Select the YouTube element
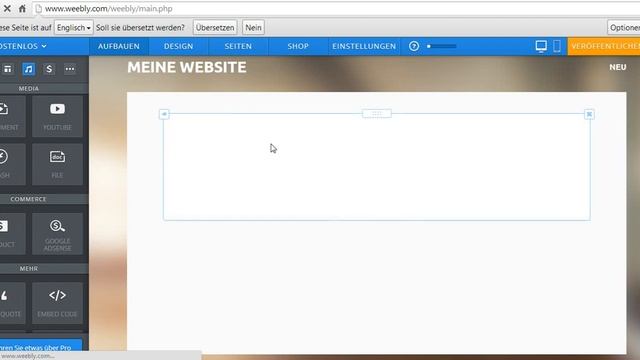 point(57,116)
